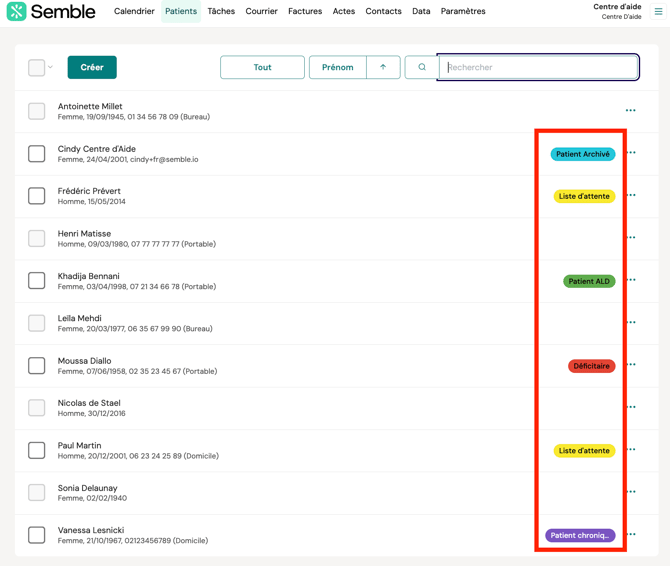Open the Prénom sort dropdown

(x=337, y=67)
